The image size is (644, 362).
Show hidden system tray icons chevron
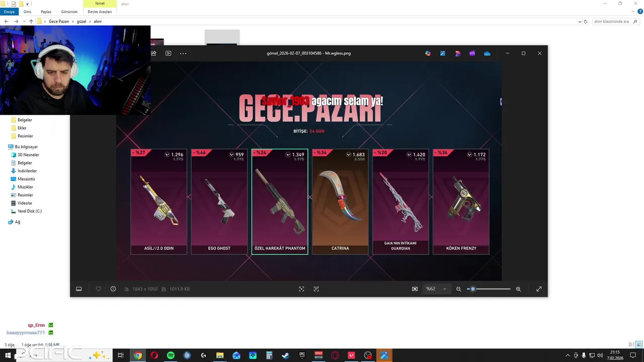click(568, 355)
